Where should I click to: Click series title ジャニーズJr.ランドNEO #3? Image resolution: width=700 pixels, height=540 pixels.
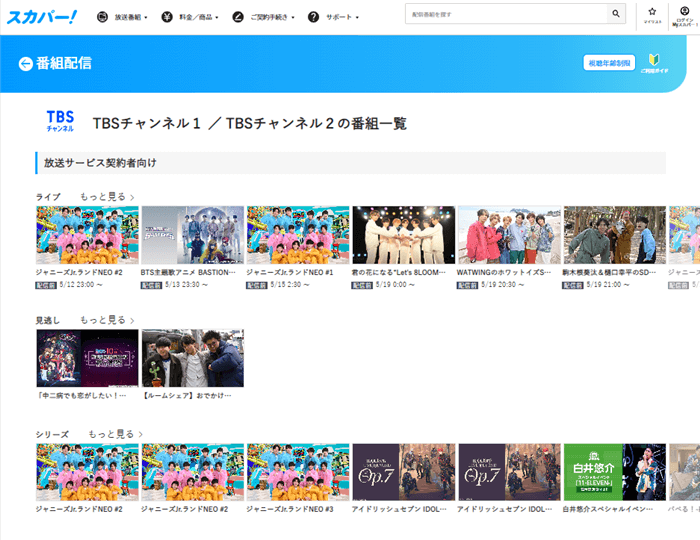click(x=290, y=509)
